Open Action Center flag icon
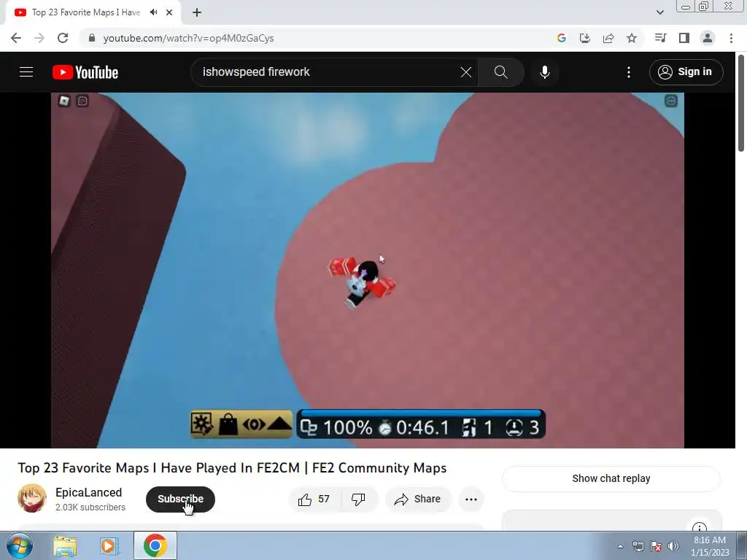Viewport: 747px width, 560px height. [656, 546]
